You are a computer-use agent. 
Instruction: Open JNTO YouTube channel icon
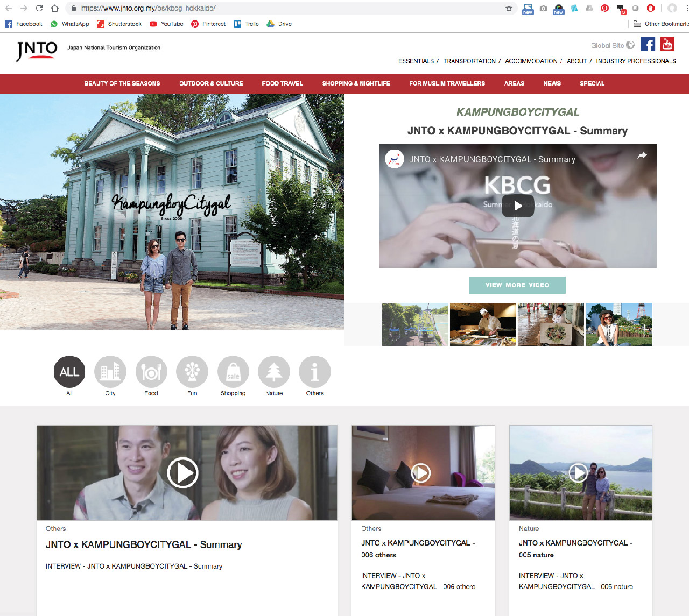coord(667,44)
